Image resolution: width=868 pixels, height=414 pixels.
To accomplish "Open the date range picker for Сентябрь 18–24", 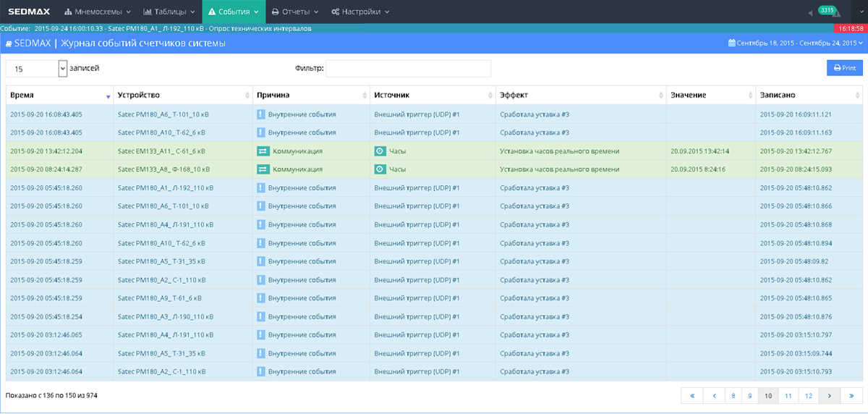I will (x=796, y=43).
